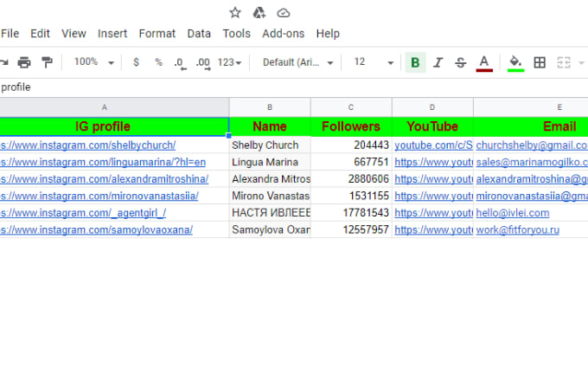588x368 pixels.
Task: Select the IG profile header cell
Action: click(x=114, y=126)
